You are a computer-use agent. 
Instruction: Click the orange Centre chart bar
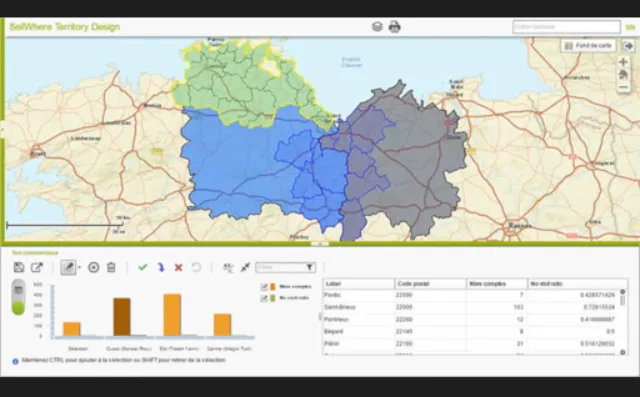(x=222, y=325)
